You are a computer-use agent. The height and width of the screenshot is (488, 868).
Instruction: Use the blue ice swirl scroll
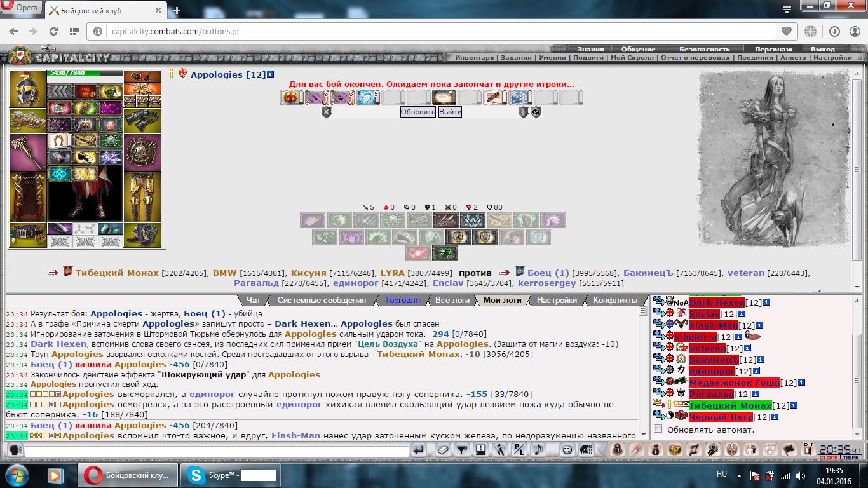pos(367,97)
